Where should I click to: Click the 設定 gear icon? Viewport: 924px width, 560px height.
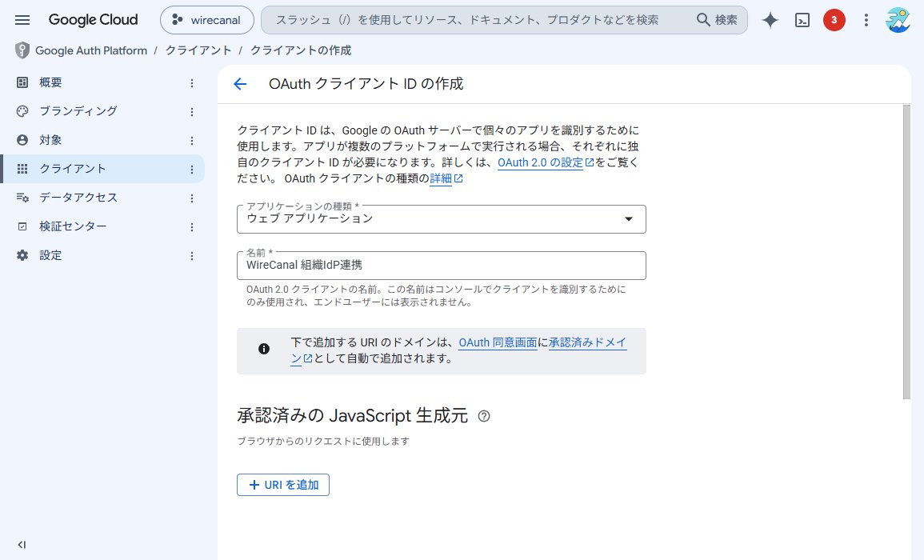(22, 256)
